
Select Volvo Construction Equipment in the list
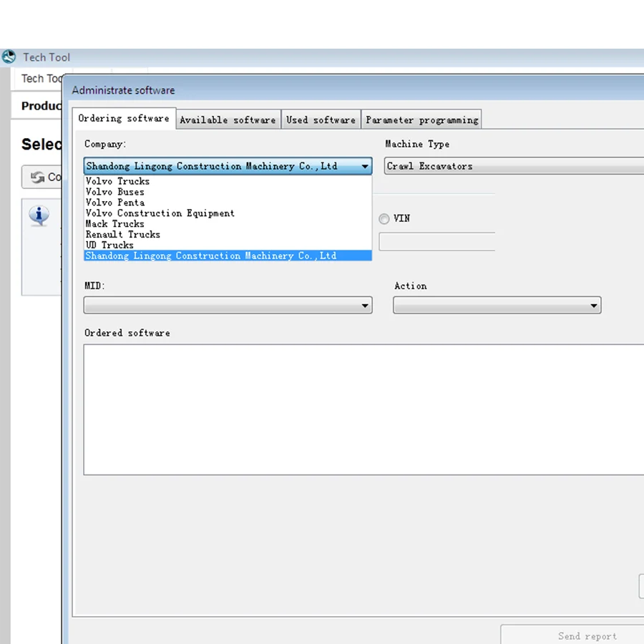160,213
